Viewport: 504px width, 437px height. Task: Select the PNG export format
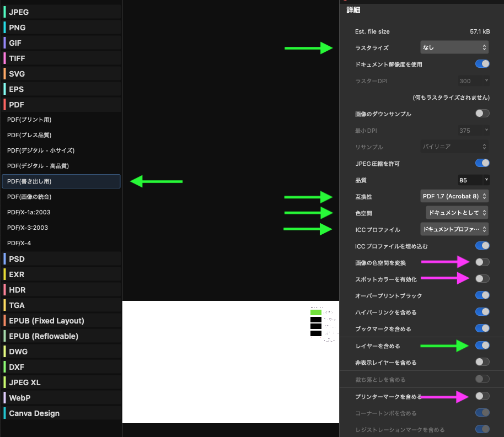pos(61,28)
